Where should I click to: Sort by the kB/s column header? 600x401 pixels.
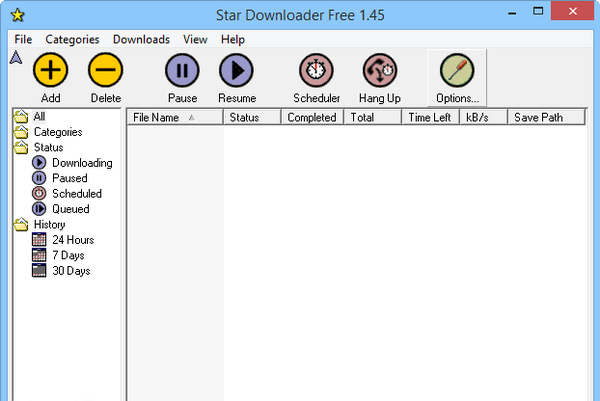click(x=484, y=117)
